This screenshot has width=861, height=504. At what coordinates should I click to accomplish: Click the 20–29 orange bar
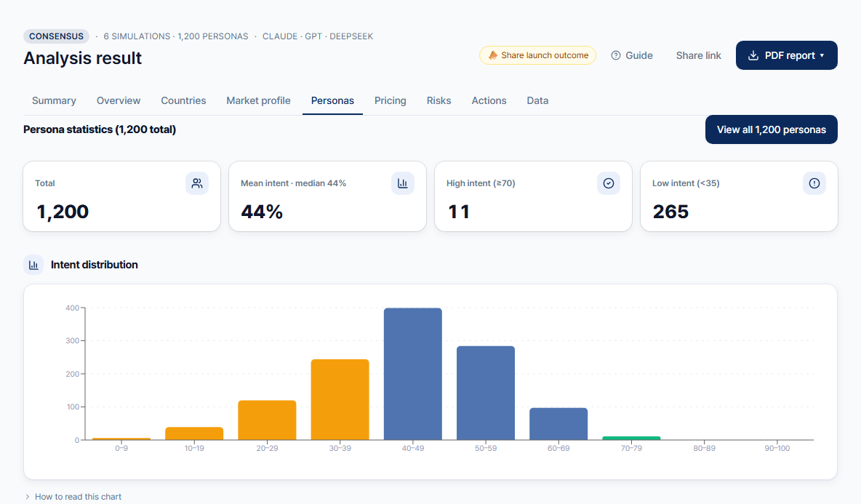[x=267, y=420]
